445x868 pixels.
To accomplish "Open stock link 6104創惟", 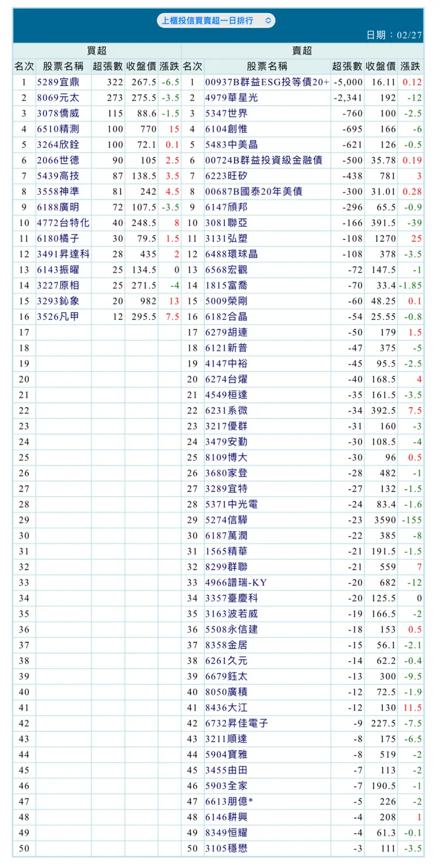I will point(226,129).
